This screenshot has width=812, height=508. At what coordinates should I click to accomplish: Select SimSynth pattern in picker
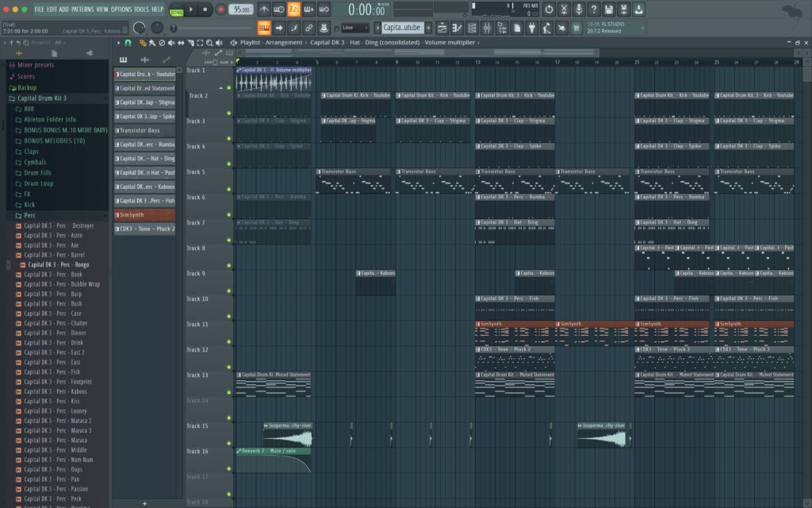click(144, 214)
